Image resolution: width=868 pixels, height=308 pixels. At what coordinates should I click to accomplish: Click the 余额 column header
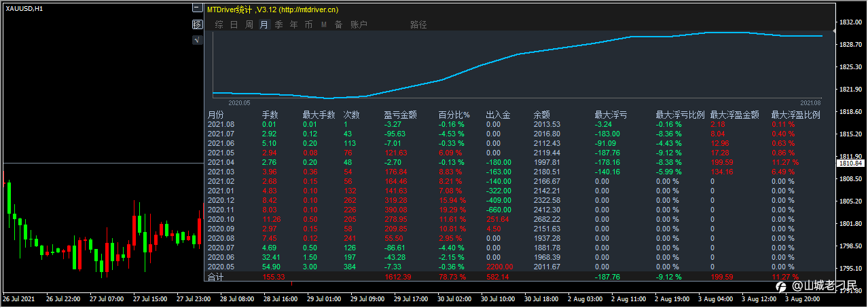tap(542, 115)
